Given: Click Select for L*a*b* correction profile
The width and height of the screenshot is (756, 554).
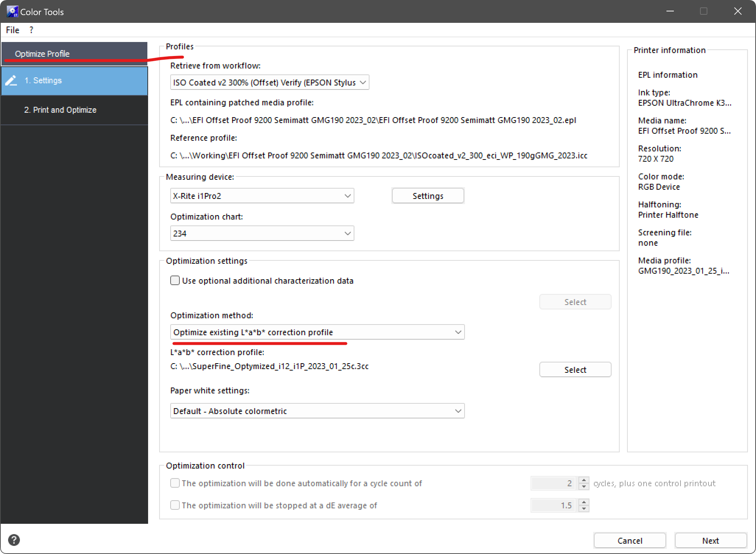Looking at the screenshot, I should pos(575,370).
